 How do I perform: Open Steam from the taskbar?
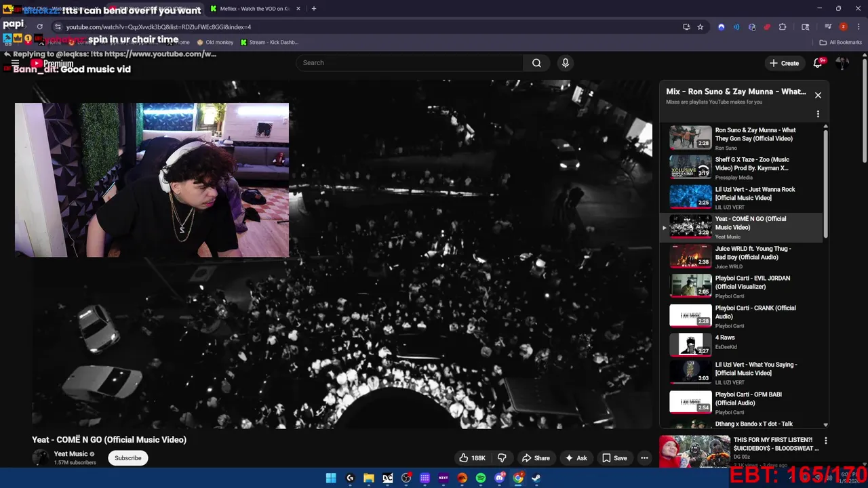coord(536,478)
